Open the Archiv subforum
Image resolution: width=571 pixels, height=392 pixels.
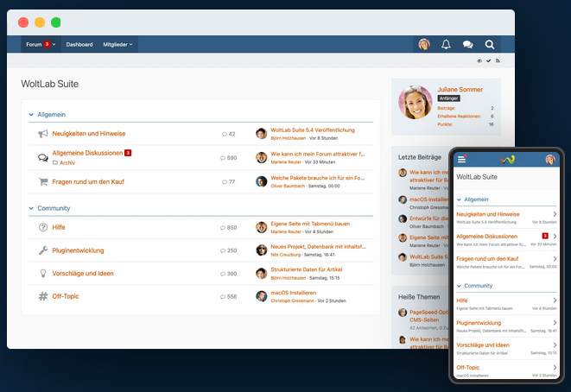click(x=67, y=162)
